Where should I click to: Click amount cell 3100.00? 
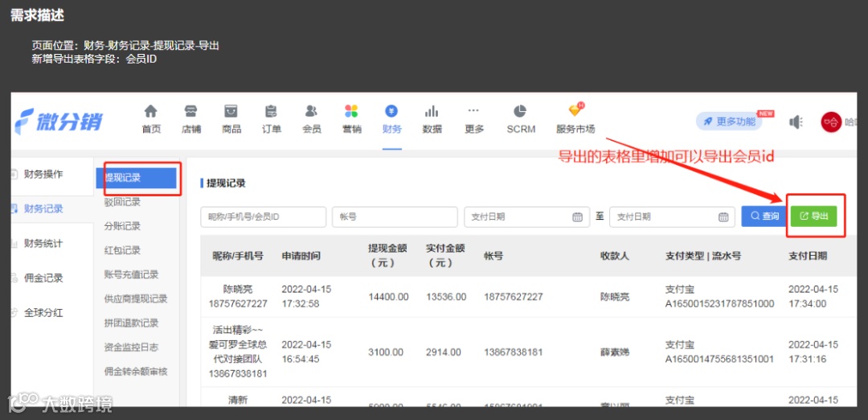386,352
